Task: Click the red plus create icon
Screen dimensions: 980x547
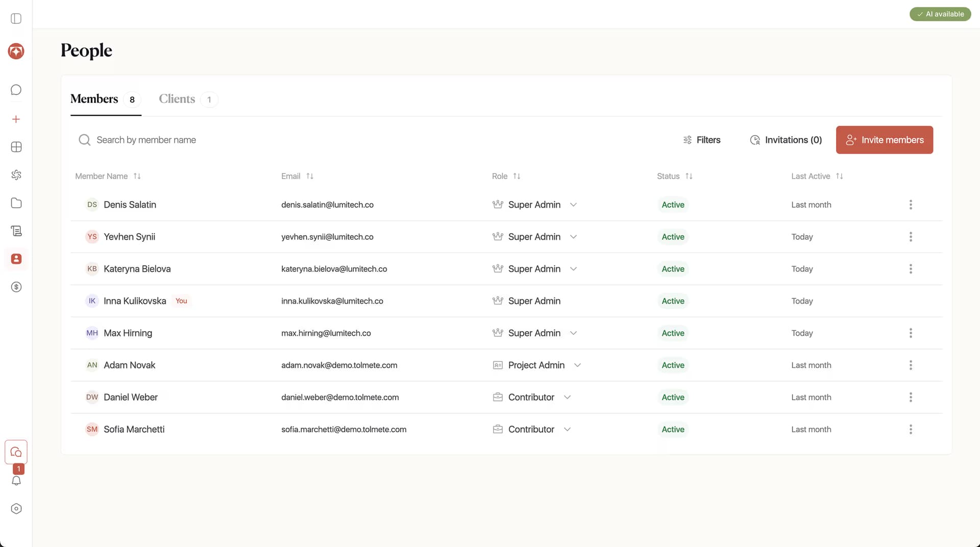Action: click(16, 119)
